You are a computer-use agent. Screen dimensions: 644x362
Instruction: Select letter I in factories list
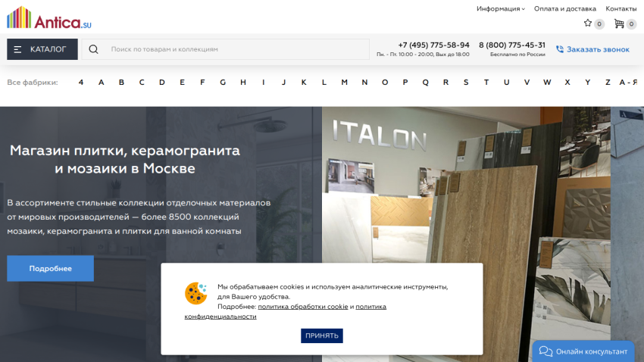click(263, 83)
